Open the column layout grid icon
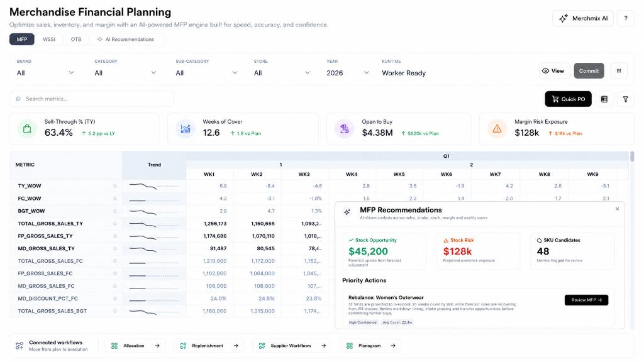The width and height of the screenshot is (644, 362). click(619, 70)
